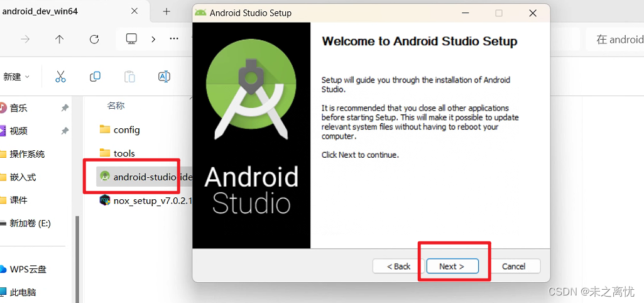
Task: Select the android-studio-ide installer file
Action: click(x=144, y=177)
